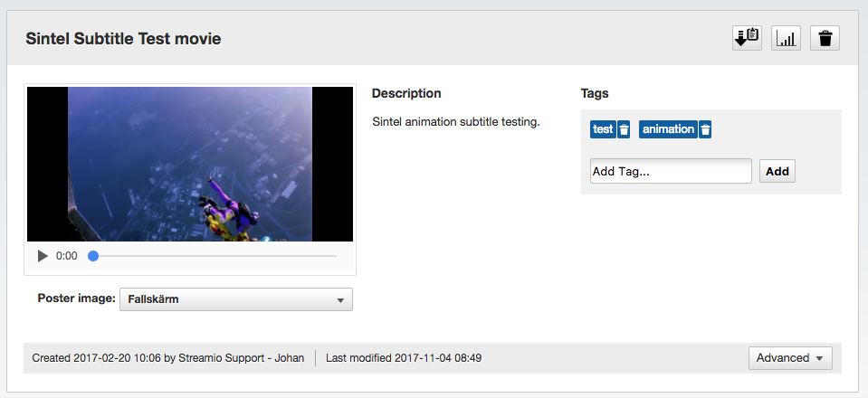Viewport: 868px width, 398px height.
Task: Click the 'Poster image:' label
Action: tap(76, 298)
